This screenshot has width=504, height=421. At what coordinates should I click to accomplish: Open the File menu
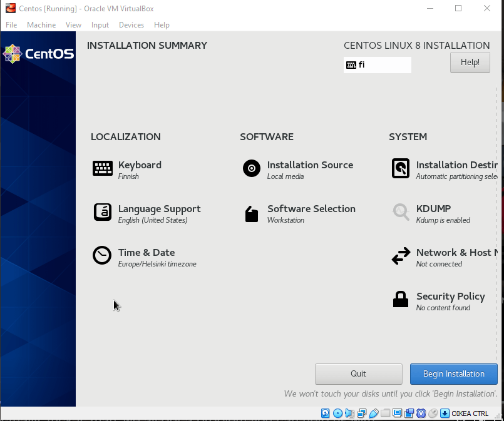11,25
